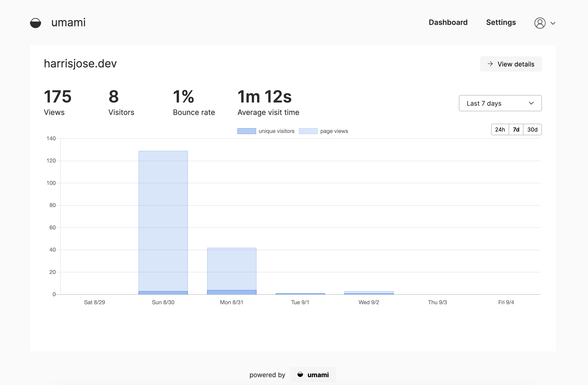The height and width of the screenshot is (385, 588).
Task: Open the Last 7 days date range dropdown
Action: 500,103
